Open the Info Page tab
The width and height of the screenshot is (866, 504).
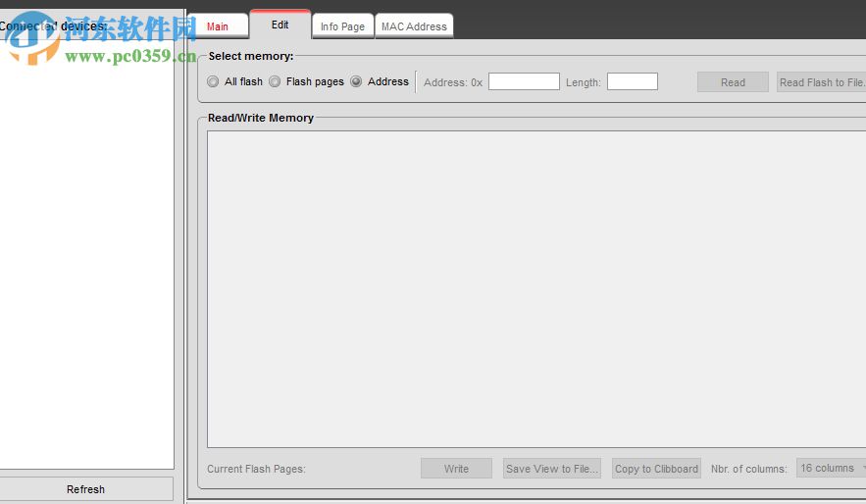[342, 26]
